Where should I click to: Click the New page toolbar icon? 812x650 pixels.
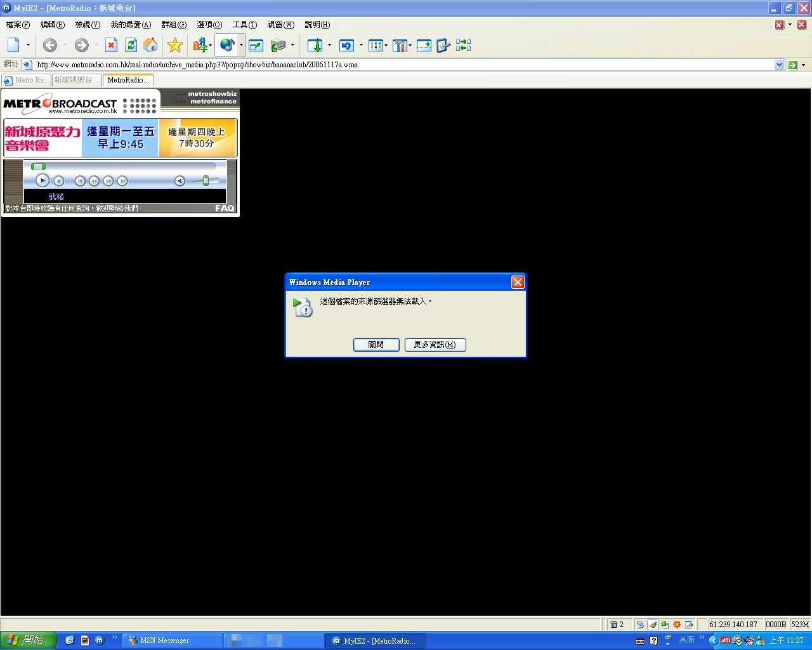(x=14, y=45)
